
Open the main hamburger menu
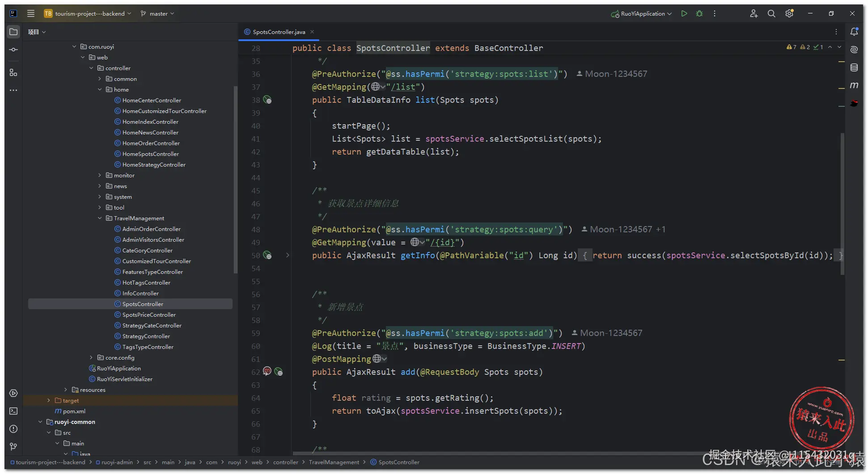click(x=31, y=13)
